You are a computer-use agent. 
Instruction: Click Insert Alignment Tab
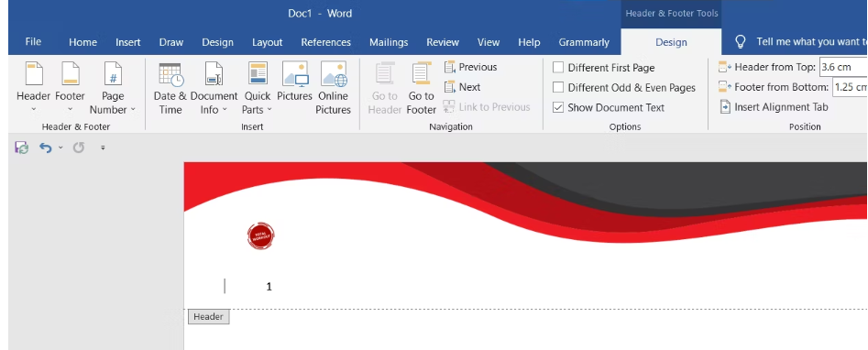point(774,107)
